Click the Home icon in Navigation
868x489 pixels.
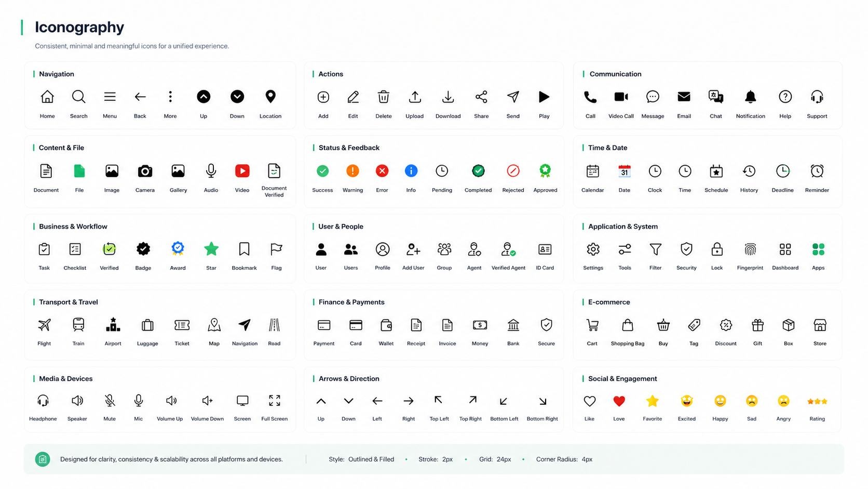pos(47,97)
